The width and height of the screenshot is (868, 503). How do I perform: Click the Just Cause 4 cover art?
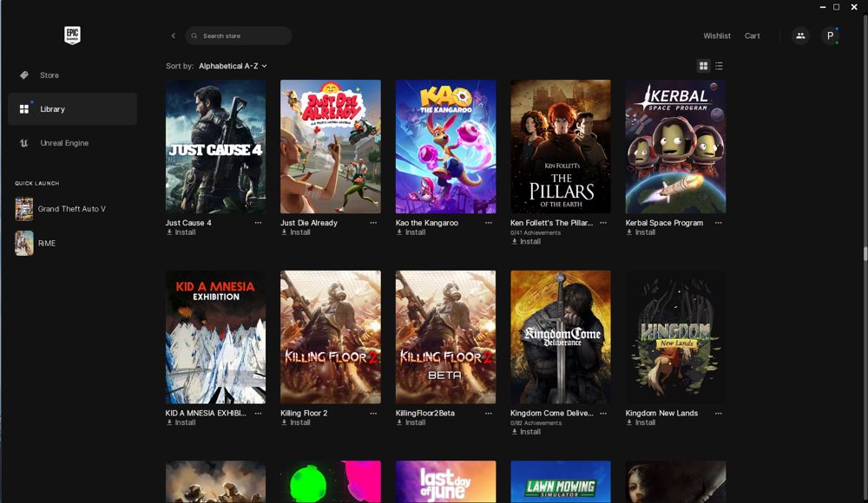(215, 147)
